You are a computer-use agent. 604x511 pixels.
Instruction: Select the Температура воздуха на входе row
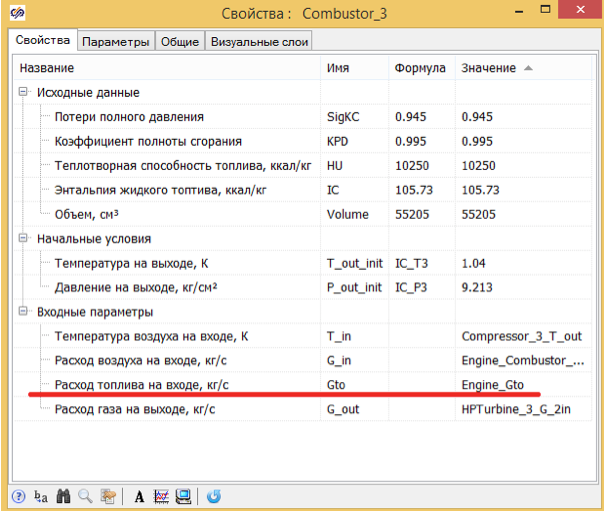tap(303, 336)
